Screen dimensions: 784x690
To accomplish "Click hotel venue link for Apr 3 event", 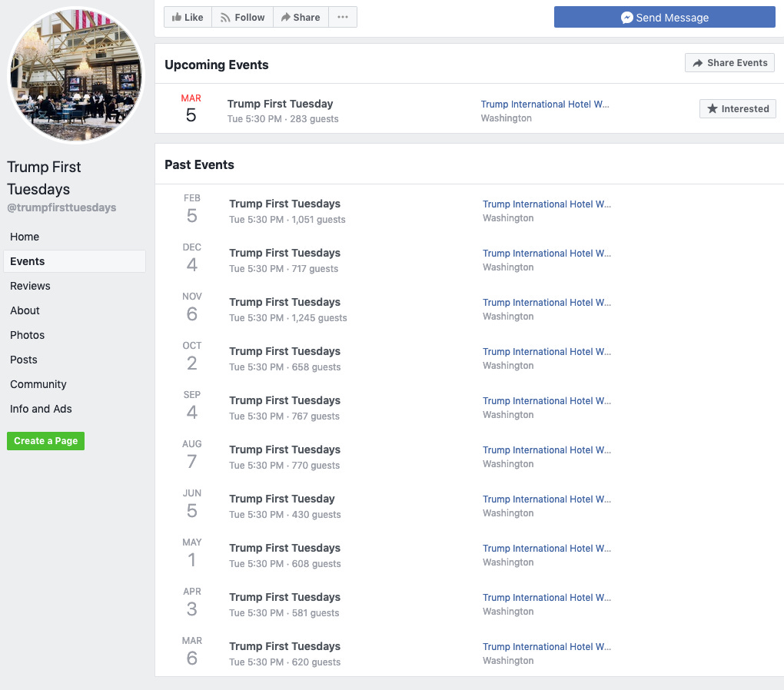I will click(546, 598).
